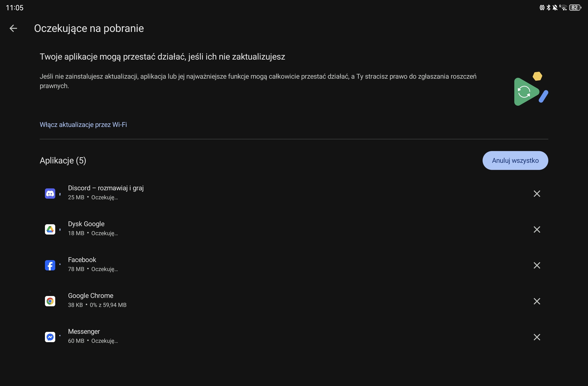Tap the battery indicator in status bar
Screen dimensions: 588x386
575,8
